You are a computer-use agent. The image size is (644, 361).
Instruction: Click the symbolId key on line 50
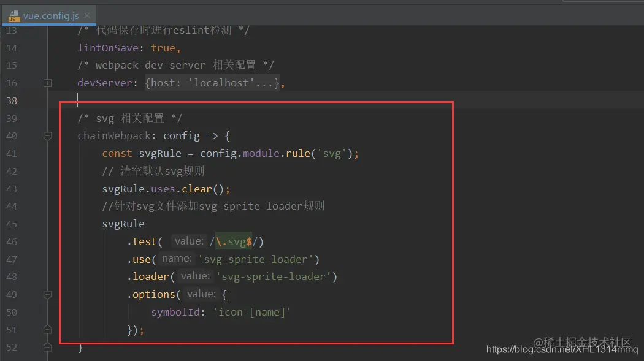[175, 312]
